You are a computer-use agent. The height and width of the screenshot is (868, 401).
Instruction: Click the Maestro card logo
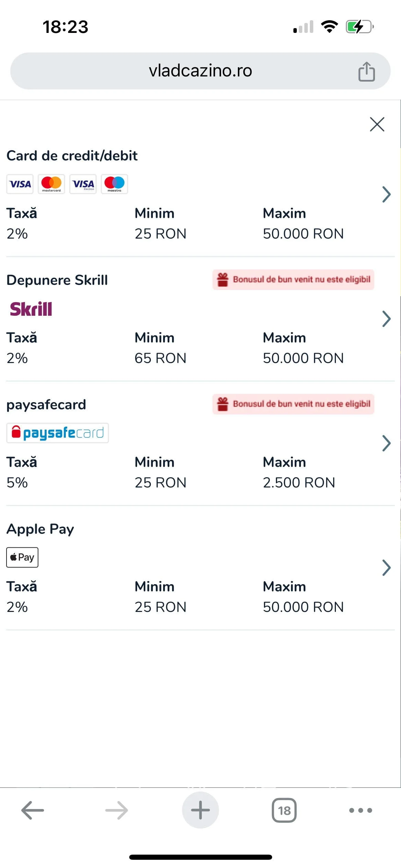(114, 184)
